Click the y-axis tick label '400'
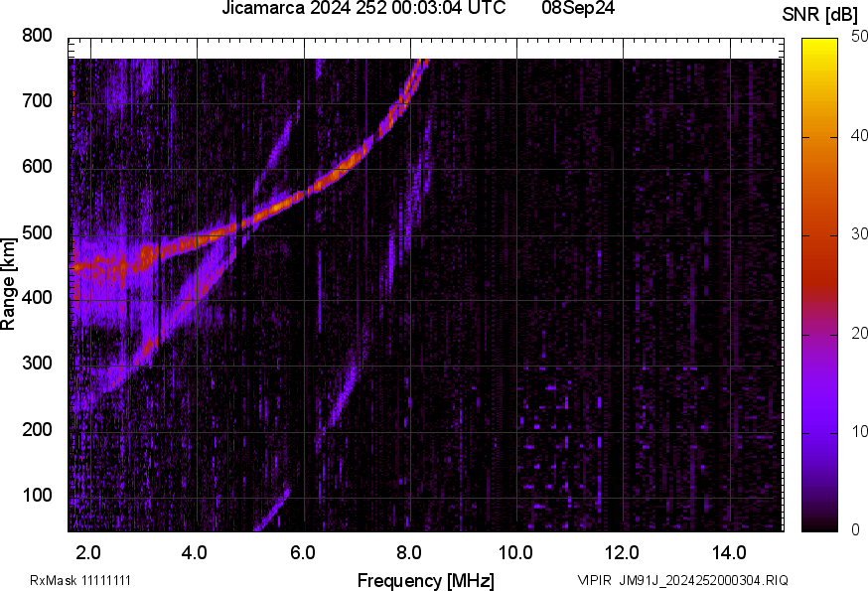Viewport: 868px width, 591px height. click(37, 298)
